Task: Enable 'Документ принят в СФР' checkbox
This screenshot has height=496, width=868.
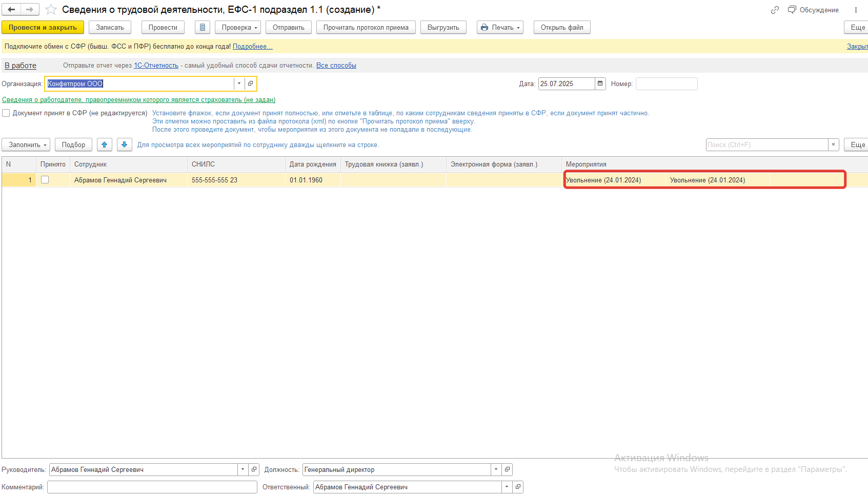Action: (6, 113)
